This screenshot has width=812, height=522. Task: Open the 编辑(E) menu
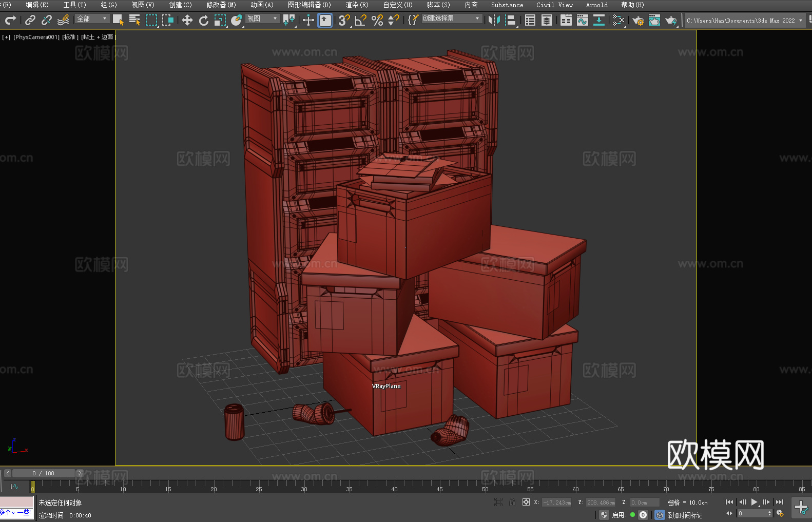coord(37,5)
